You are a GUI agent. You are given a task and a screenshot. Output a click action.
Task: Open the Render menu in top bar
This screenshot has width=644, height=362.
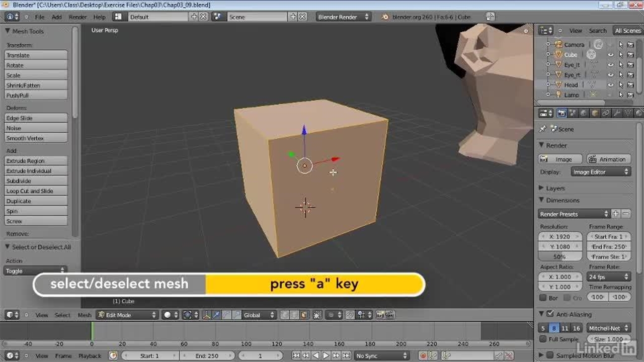(x=77, y=17)
